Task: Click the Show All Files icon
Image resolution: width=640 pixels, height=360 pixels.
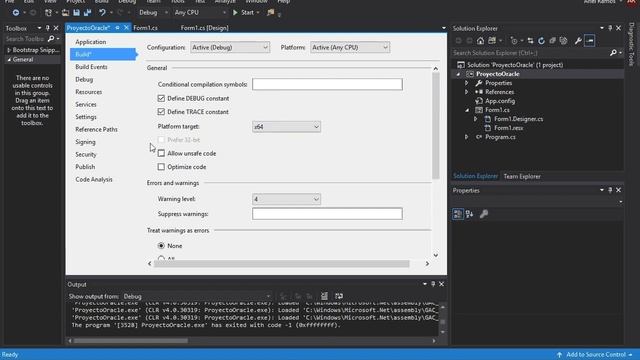Action: 564,40
